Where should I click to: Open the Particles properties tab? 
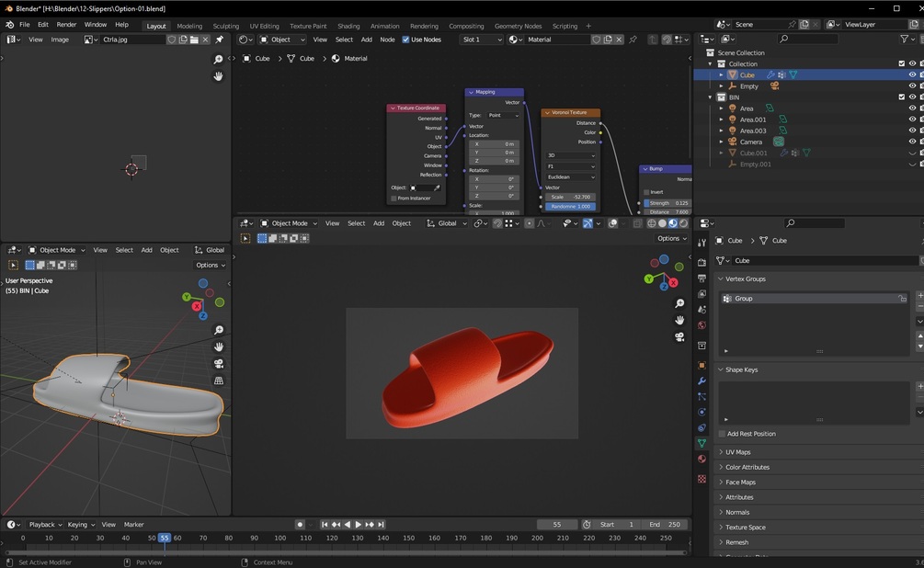[x=702, y=396]
